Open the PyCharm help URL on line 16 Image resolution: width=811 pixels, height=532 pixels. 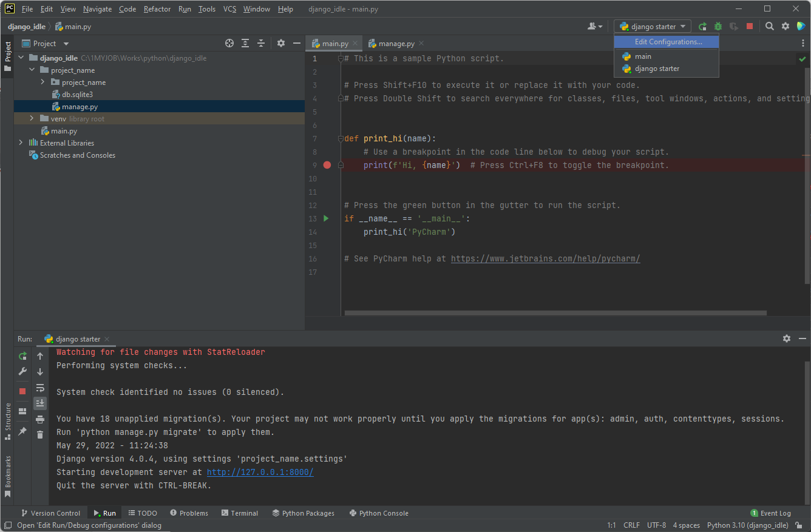coord(545,258)
